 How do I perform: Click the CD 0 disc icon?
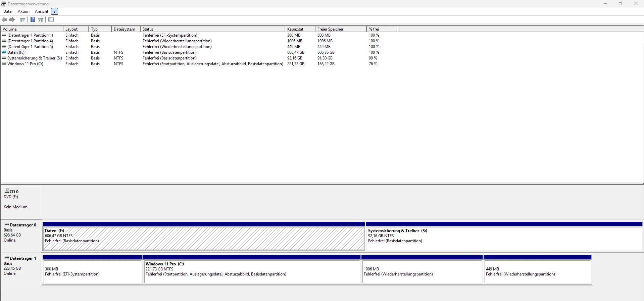[7, 191]
